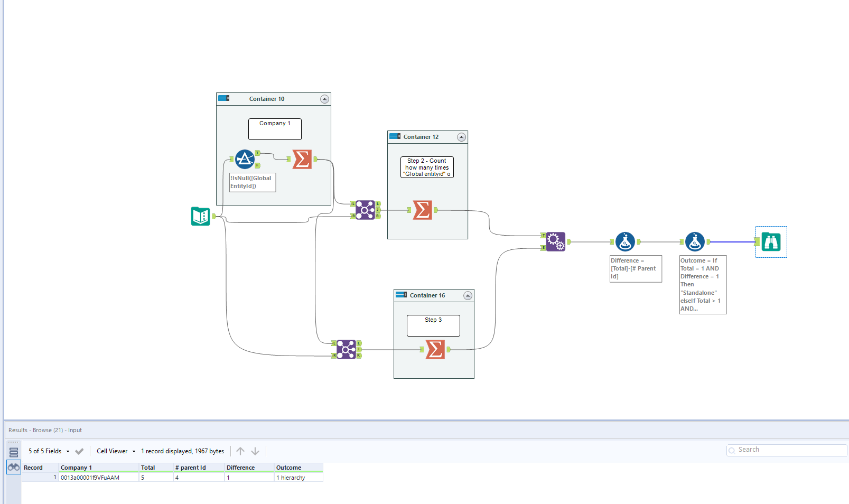Click the table view icon above results sidebar
849x504 pixels.
[x=13, y=452]
